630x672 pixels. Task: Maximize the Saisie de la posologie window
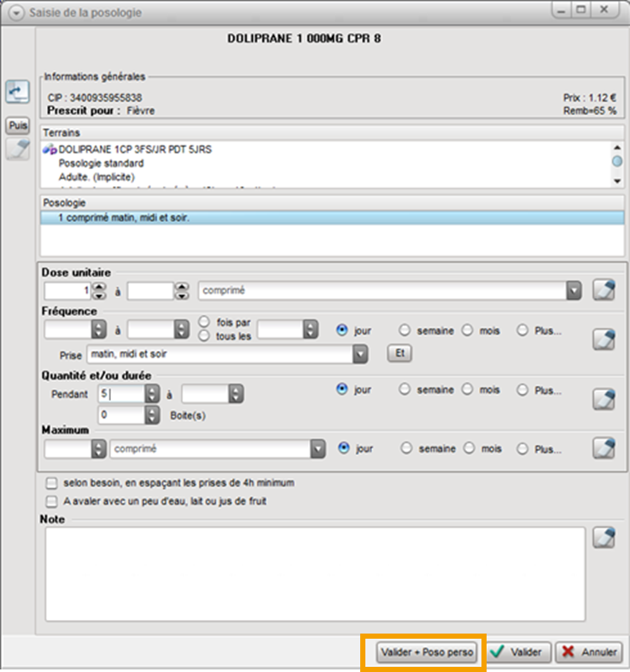[x=580, y=10]
